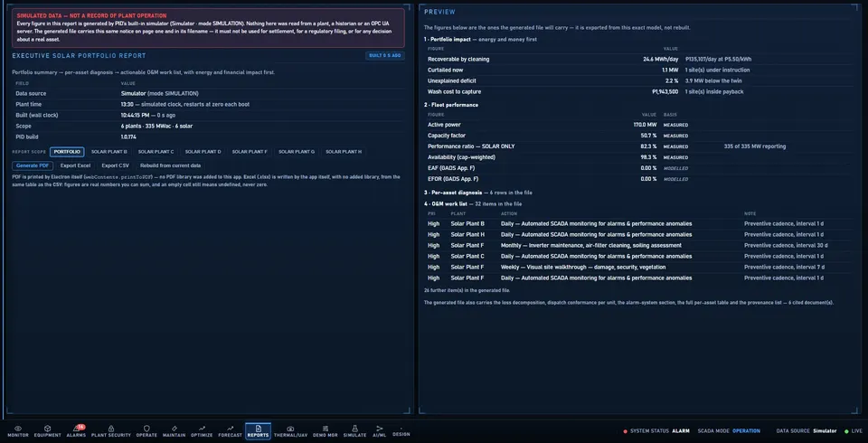Image resolution: width=868 pixels, height=443 pixels.
Task: Click the Recoverable by cleaning 24.6 MWh/day value
Action: pyautogui.click(x=660, y=60)
